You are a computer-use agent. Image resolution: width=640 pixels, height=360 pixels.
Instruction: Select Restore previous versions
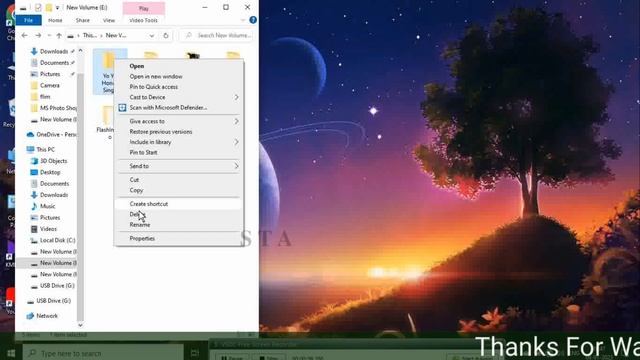click(x=161, y=131)
